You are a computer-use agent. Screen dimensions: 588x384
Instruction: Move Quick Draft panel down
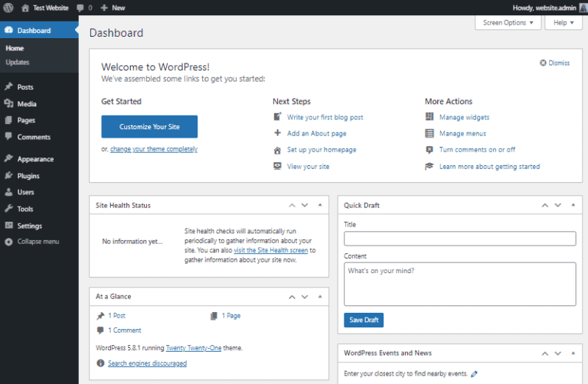tap(557, 205)
